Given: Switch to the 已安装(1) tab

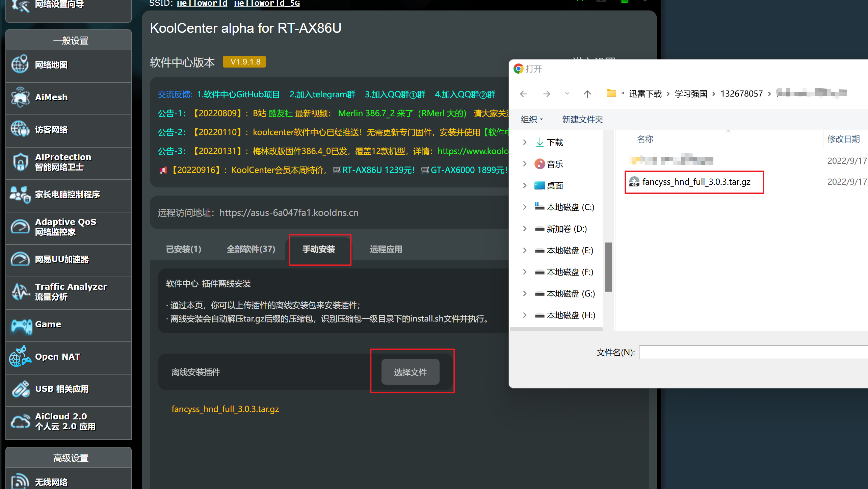Looking at the screenshot, I should click(184, 249).
